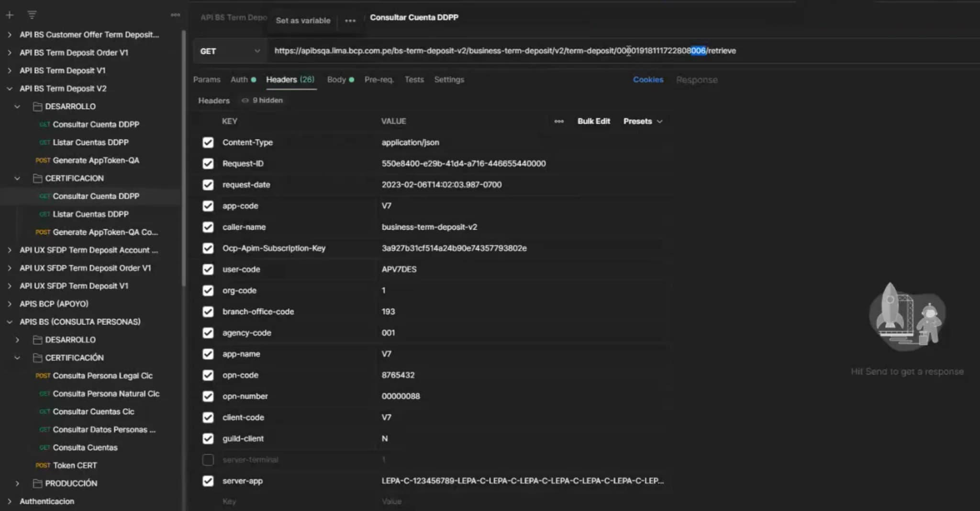Open Consulta Persona Legal Cic request
Screen dimensions: 980x511
[102, 375]
